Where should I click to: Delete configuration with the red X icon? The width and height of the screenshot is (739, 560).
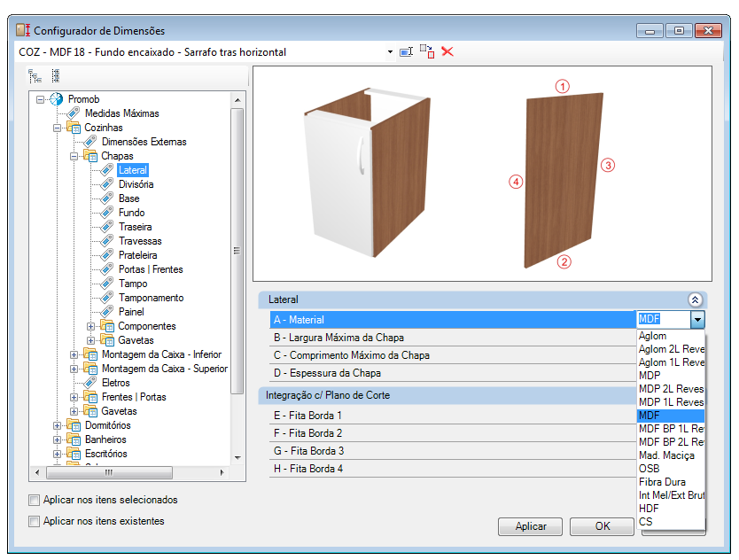click(447, 51)
